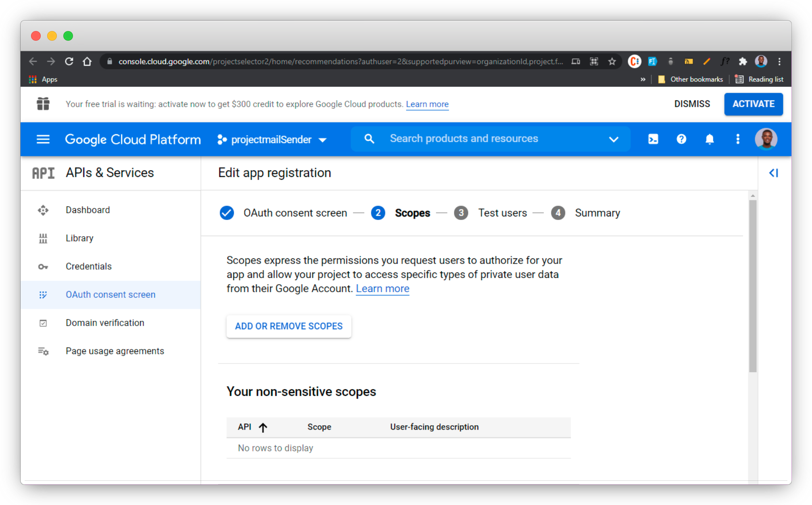Screen dimensions: 812x505
Task: Click the gift icon in the trial banner
Action: (x=43, y=104)
